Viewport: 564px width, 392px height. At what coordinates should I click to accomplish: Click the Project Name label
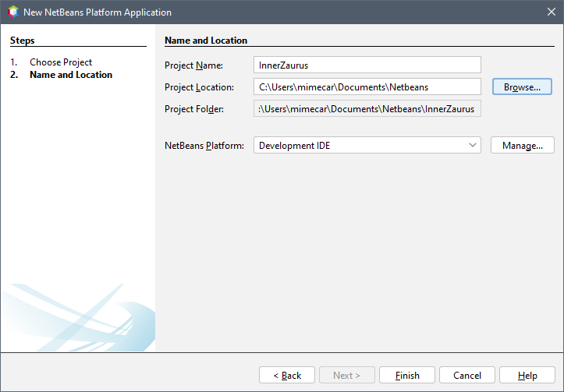[x=193, y=65]
